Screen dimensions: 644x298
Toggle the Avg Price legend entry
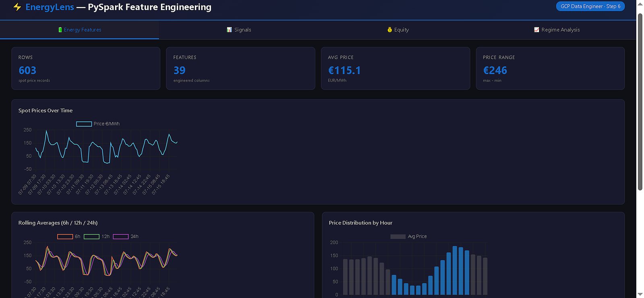click(409, 236)
